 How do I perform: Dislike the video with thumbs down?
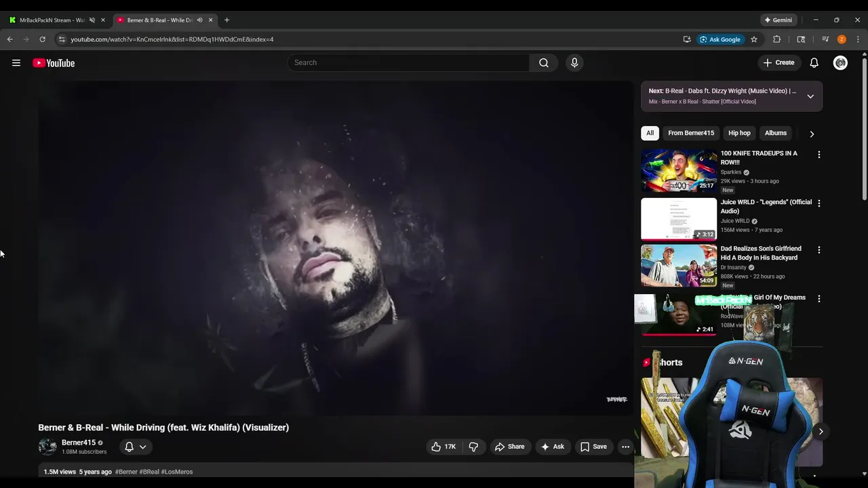[473, 447]
